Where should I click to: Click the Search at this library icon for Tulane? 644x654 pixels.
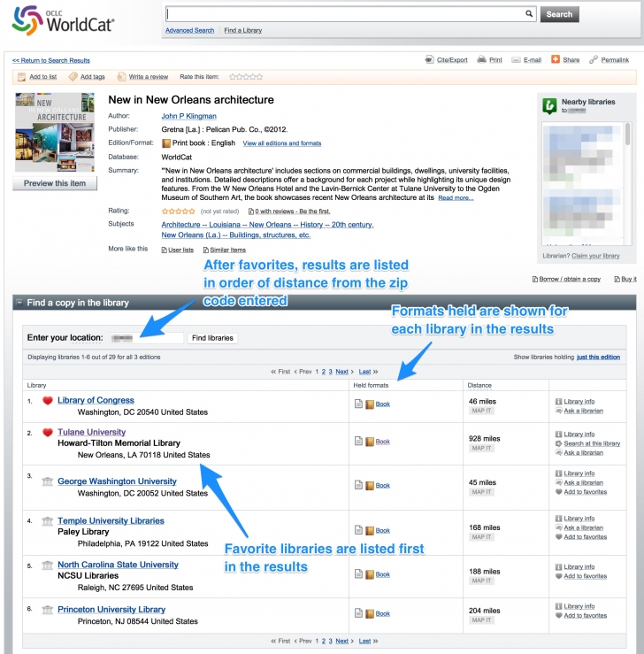(x=558, y=443)
